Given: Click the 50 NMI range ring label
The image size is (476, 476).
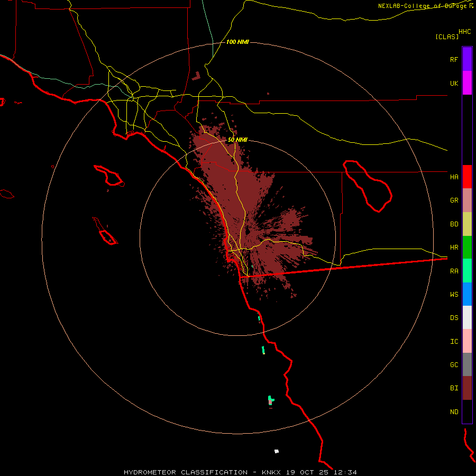Looking at the screenshot, I should click(237, 140).
